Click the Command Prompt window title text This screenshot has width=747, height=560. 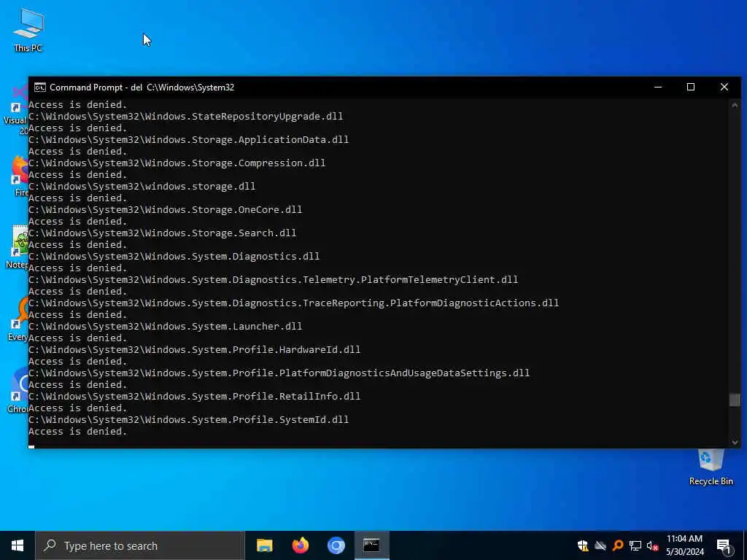pos(142,87)
